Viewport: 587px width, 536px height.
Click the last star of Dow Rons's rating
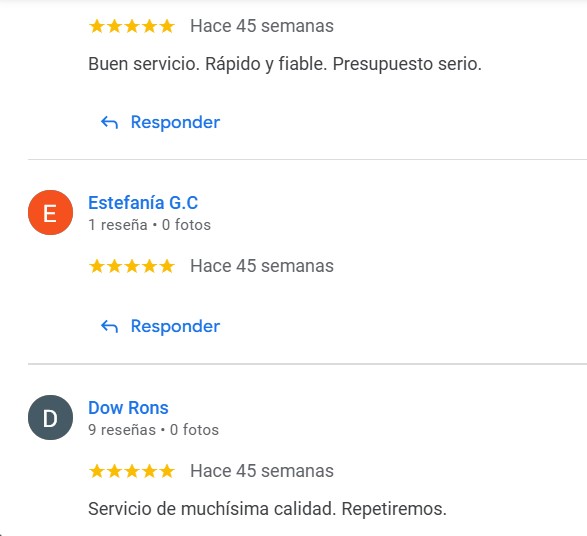tap(167, 471)
